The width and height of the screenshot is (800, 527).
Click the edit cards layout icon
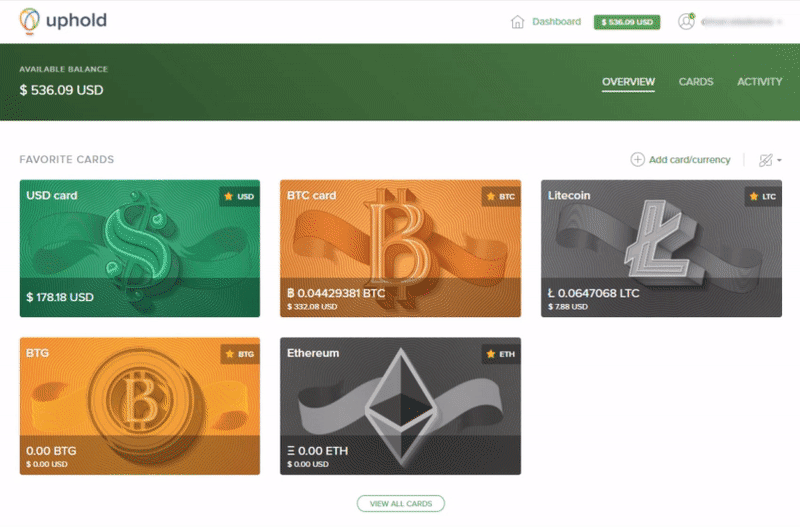click(x=765, y=160)
